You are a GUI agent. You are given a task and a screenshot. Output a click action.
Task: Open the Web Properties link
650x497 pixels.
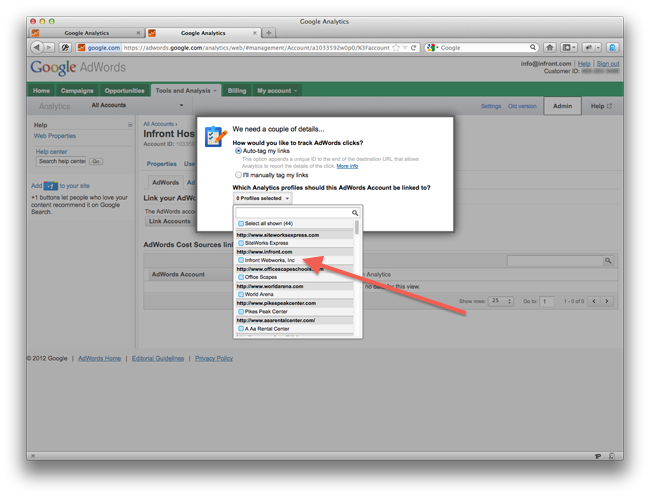[x=55, y=136]
